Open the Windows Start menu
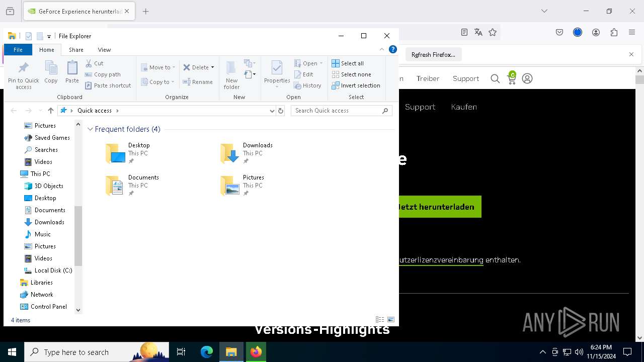The width and height of the screenshot is (644, 362). [12, 352]
